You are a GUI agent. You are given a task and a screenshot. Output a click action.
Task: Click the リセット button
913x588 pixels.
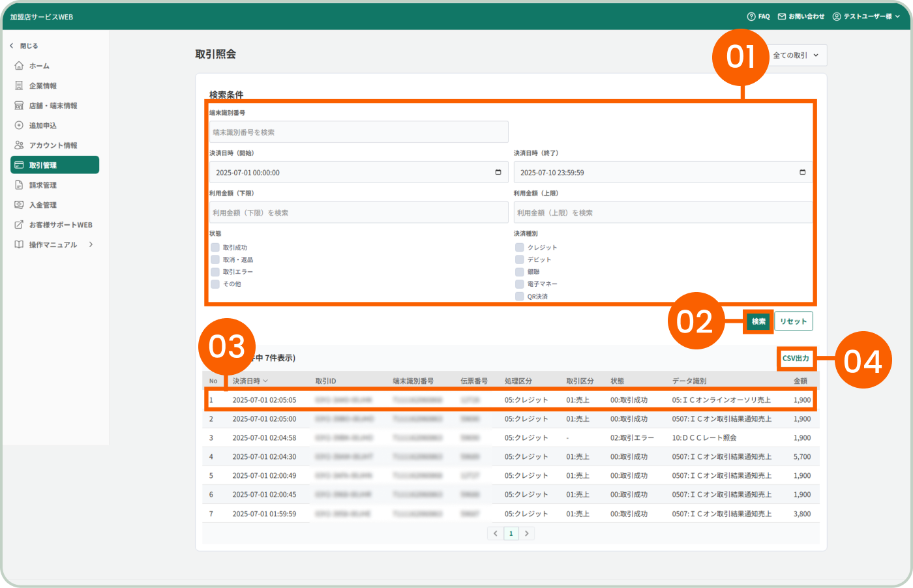coord(793,321)
